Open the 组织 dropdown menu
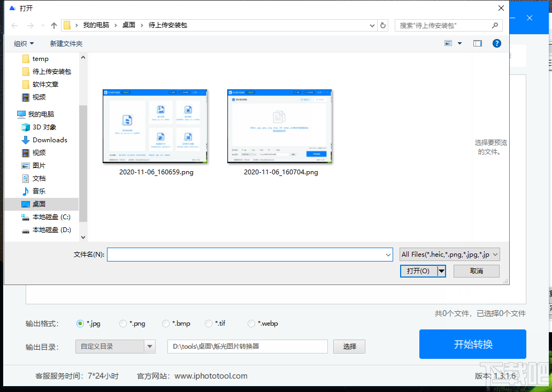This screenshot has height=392, width=552. pyautogui.click(x=23, y=43)
